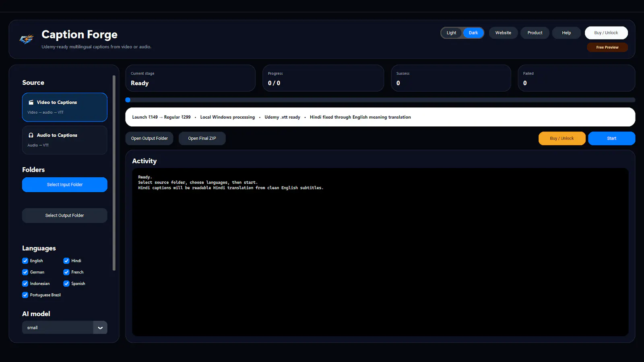
Task: Select the Dark theme option
Action: (473, 33)
